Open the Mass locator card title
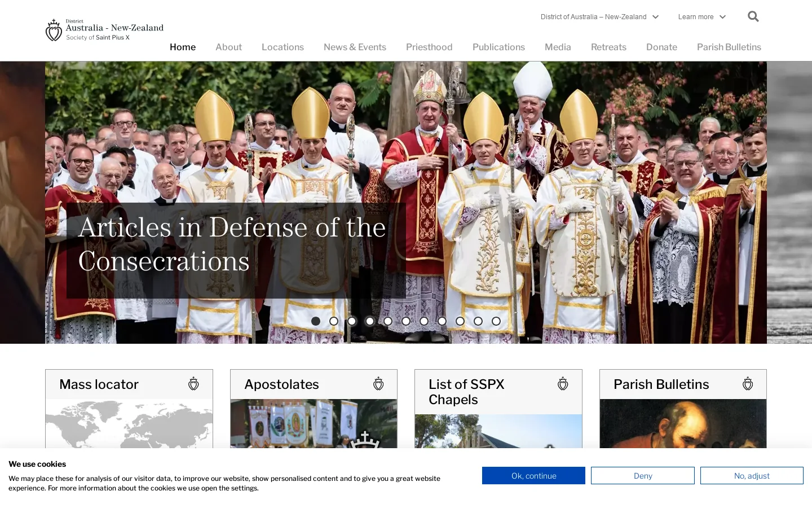The image size is (812, 508). coord(99,384)
